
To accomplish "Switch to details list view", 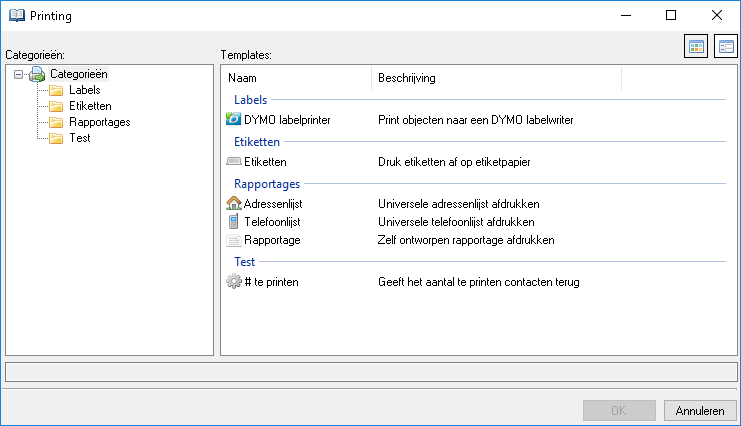I will point(725,47).
